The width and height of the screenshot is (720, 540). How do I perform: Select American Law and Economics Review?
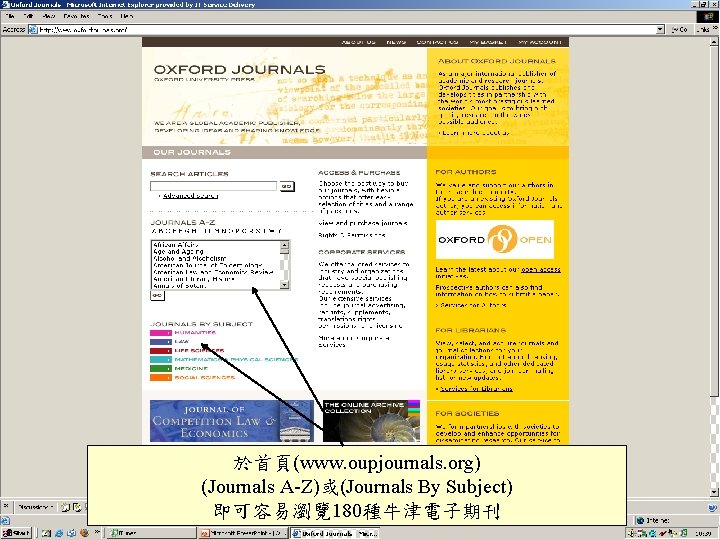(x=213, y=272)
